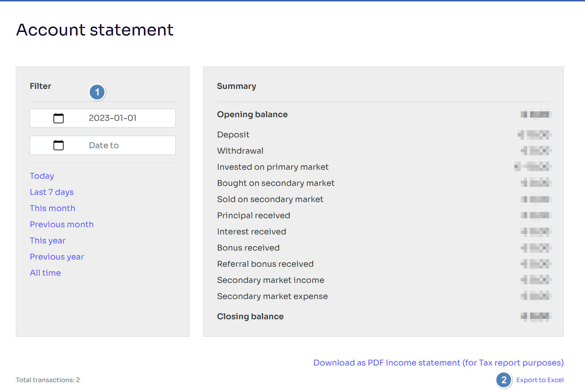Click the Interest received row label
The width and height of the screenshot is (585, 392).
coord(252,232)
